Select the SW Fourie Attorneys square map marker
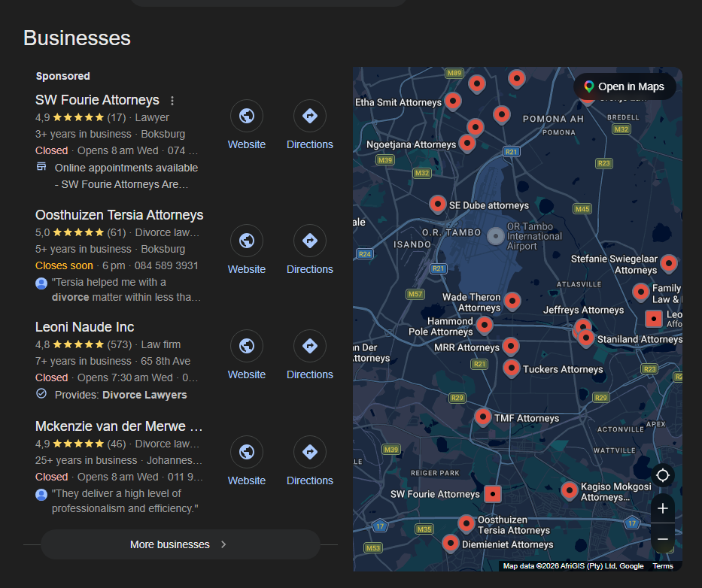This screenshot has height=588, width=702. click(x=493, y=494)
